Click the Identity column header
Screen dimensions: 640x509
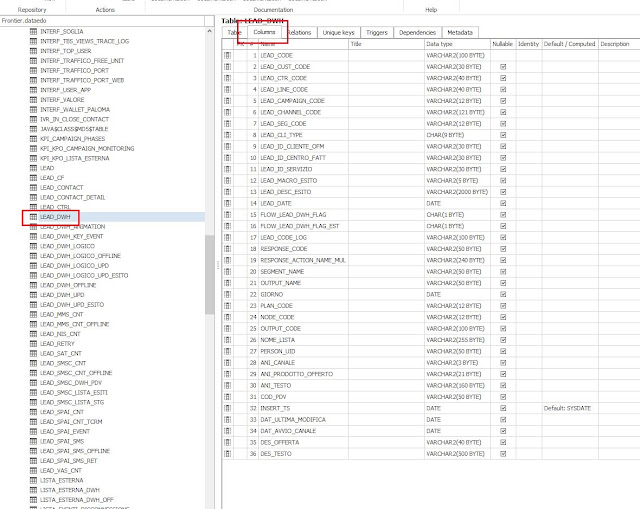click(529, 44)
